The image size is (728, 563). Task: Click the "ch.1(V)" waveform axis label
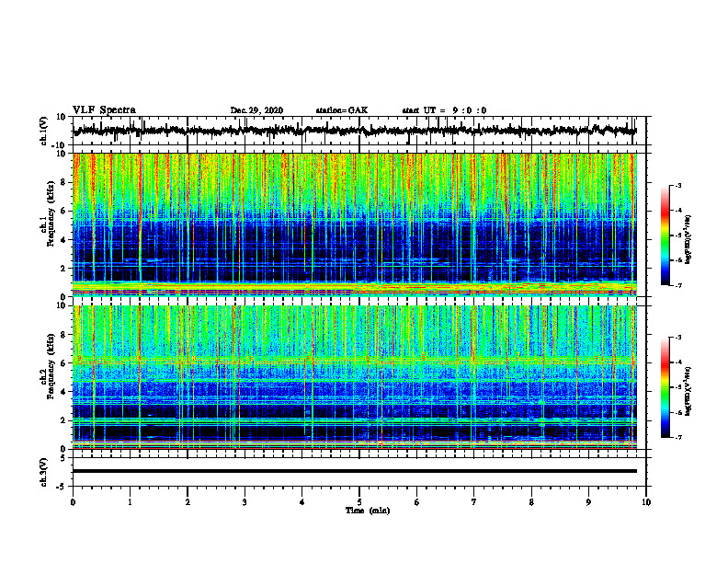(x=44, y=131)
